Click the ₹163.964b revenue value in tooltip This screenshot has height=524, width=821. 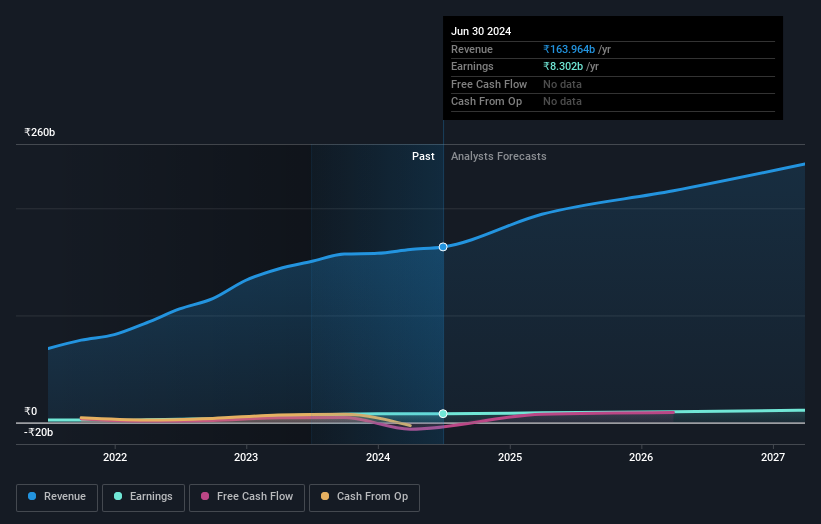click(569, 49)
